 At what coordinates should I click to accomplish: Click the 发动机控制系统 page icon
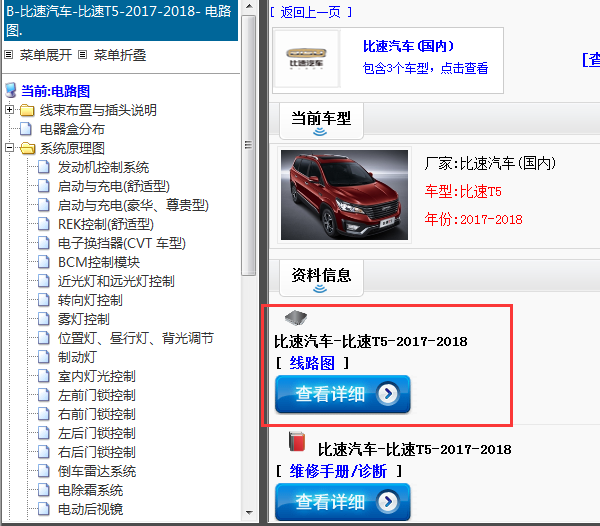[44, 167]
